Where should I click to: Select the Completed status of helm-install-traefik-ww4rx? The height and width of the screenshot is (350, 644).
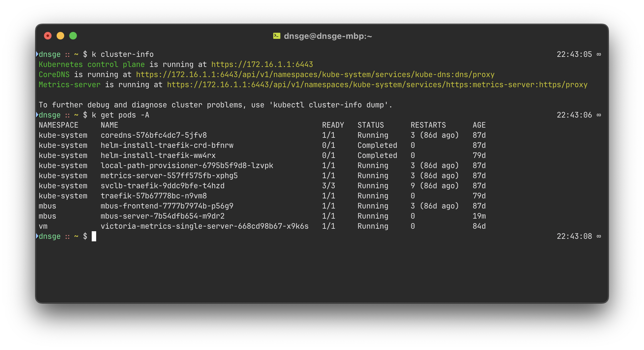click(377, 155)
